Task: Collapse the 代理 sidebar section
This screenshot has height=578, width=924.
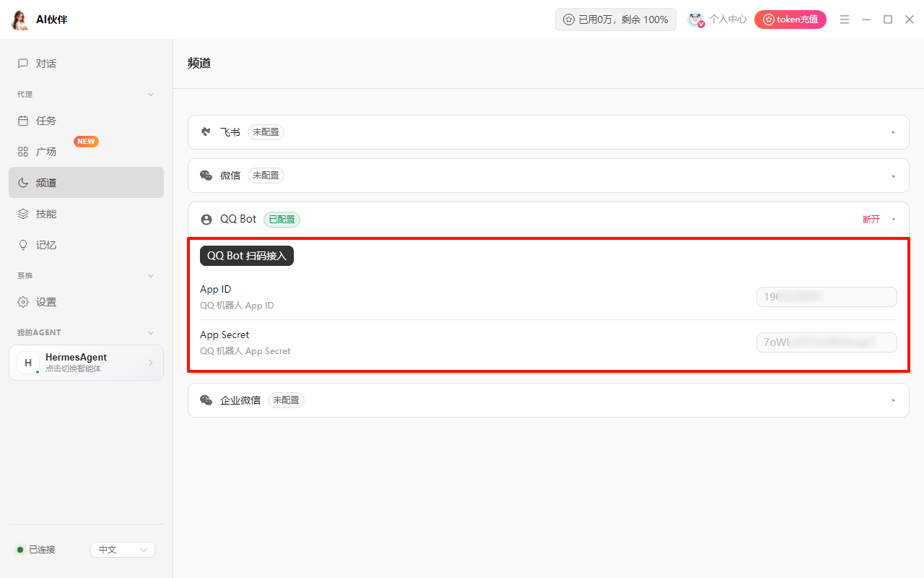Action: click(x=151, y=95)
